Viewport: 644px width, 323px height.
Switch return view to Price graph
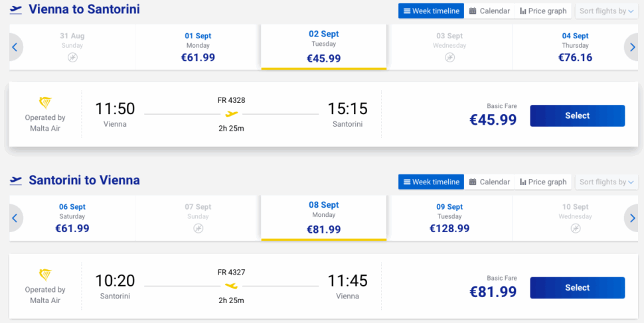pos(543,182)
